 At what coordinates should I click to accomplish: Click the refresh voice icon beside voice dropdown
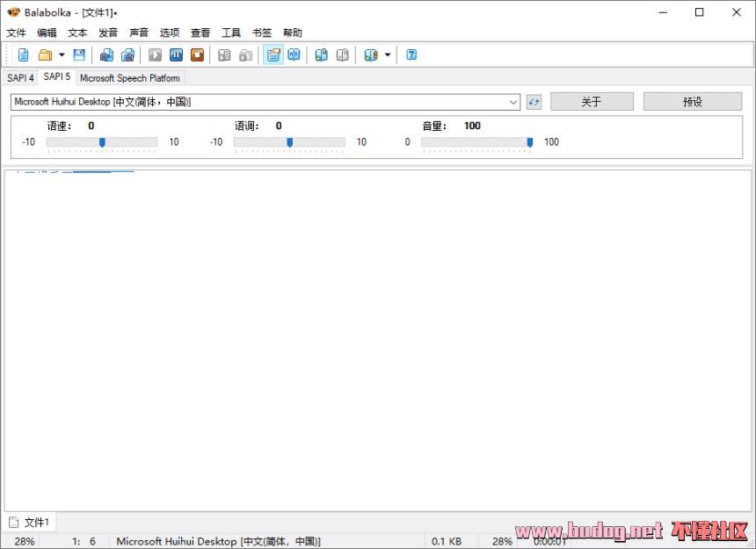pyautogui.click(x=534, y=102)
